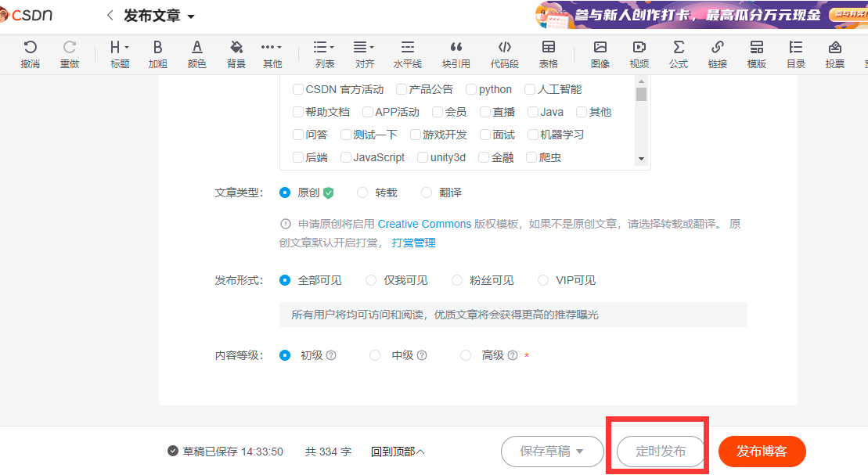Viewport: 868px width, 475px height.
Task: Select 仅我可见 visibility option
Action: point(371,280)
